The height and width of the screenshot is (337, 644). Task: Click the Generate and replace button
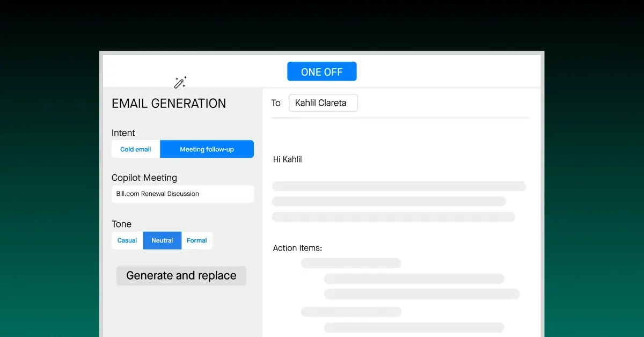(x=181, y=275)
